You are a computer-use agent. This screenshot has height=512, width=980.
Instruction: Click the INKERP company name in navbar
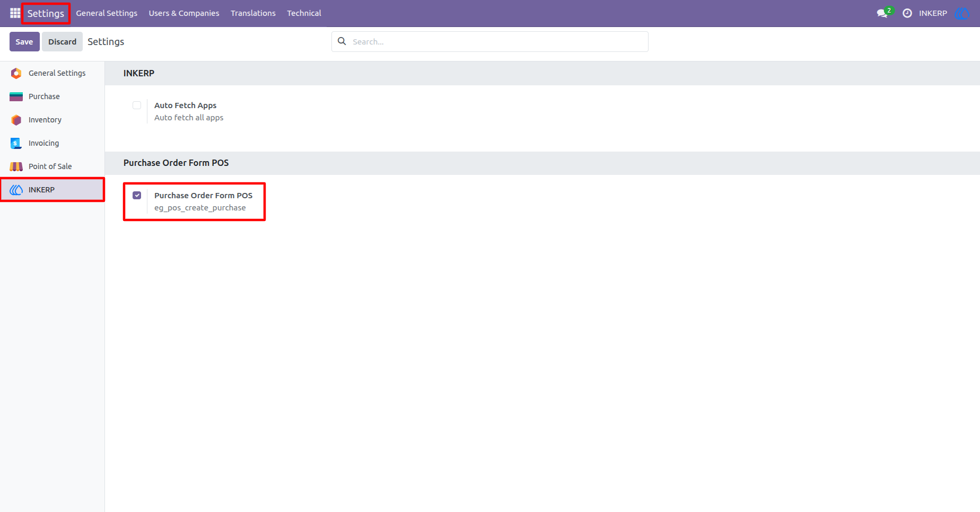pos(933,13)
